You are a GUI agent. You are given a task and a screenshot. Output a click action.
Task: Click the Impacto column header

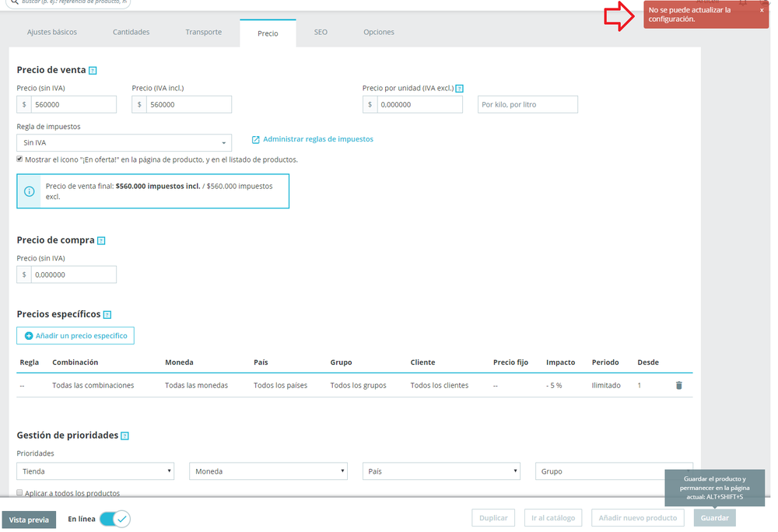click(561, 362)
